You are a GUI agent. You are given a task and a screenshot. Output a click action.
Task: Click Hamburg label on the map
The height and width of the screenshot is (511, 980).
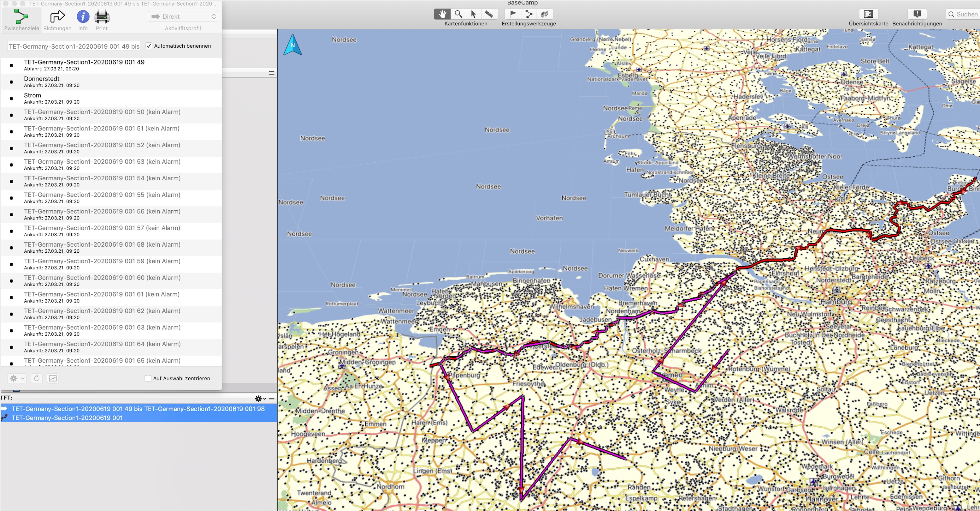[x=836, y=302]
